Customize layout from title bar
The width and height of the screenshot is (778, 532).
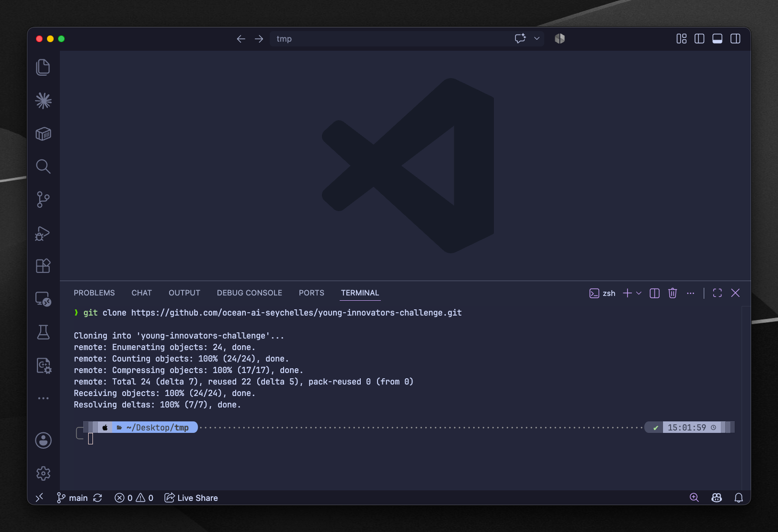click(x=681, y=39)
